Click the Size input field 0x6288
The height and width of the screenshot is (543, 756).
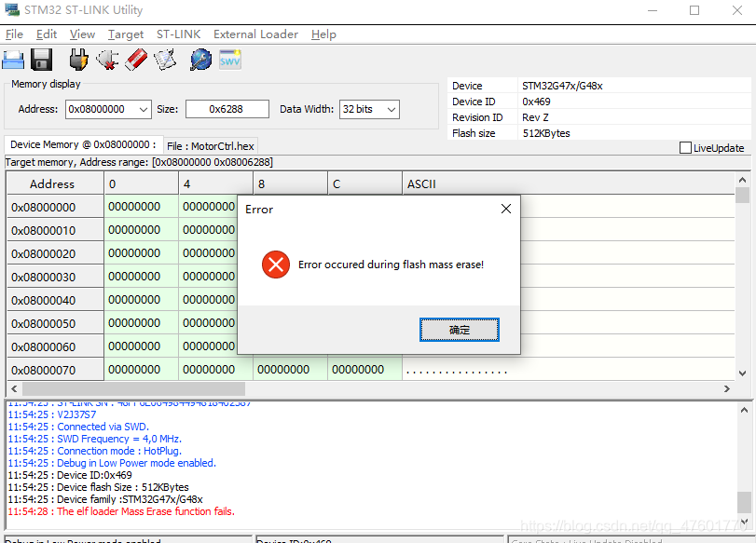(x=227, y=109)
